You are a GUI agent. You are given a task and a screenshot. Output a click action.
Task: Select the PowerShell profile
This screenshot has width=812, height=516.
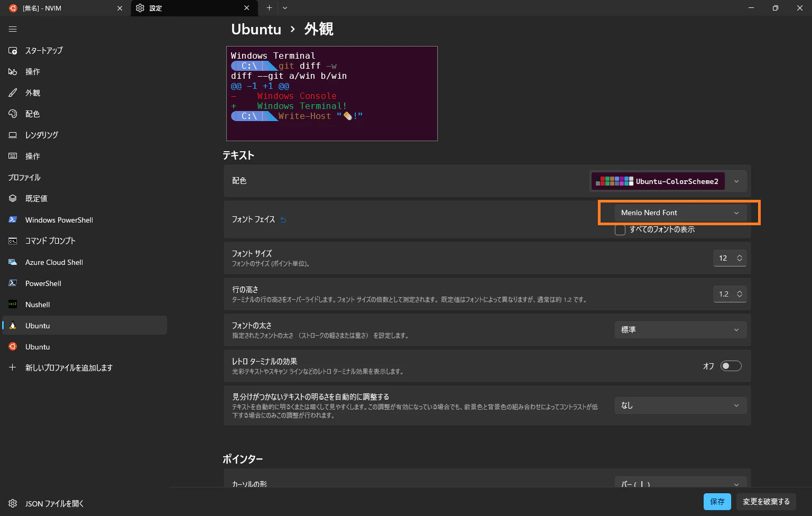pos(85,283)
